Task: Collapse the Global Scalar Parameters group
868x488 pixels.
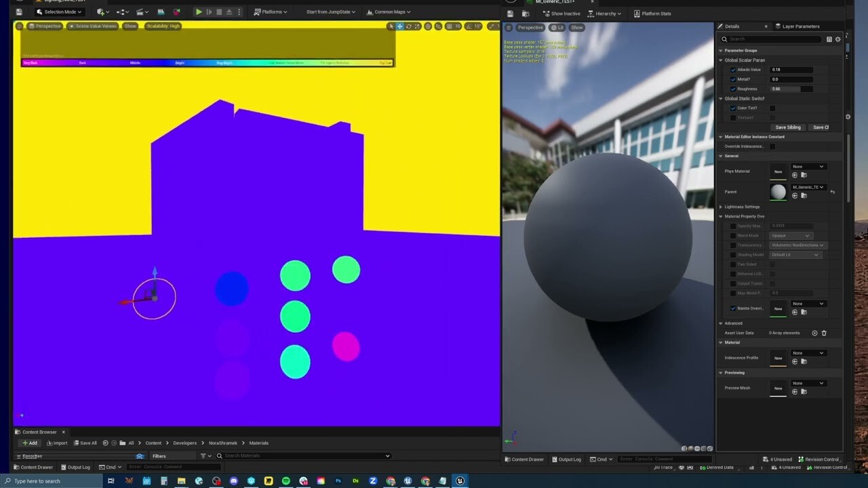Action: coord(720,60)
